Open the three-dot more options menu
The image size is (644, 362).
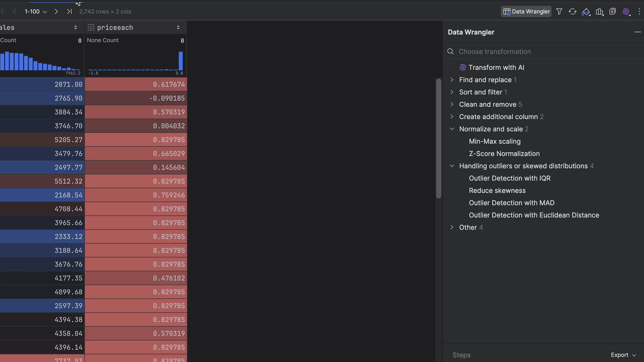click(x=639, y=12)
